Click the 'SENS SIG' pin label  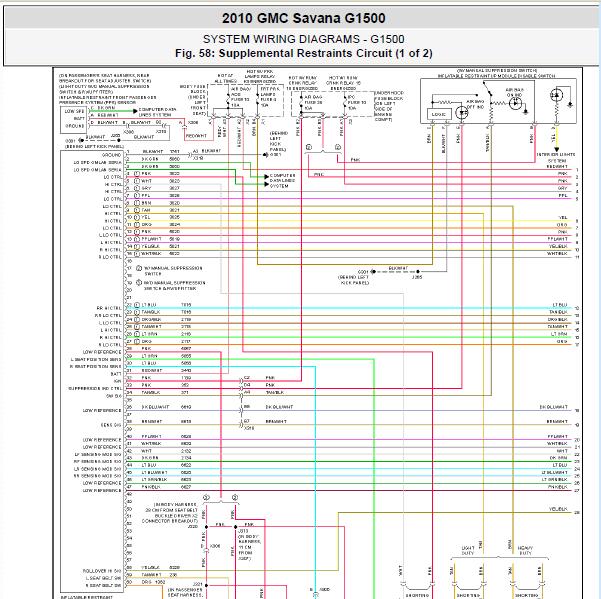111,425
